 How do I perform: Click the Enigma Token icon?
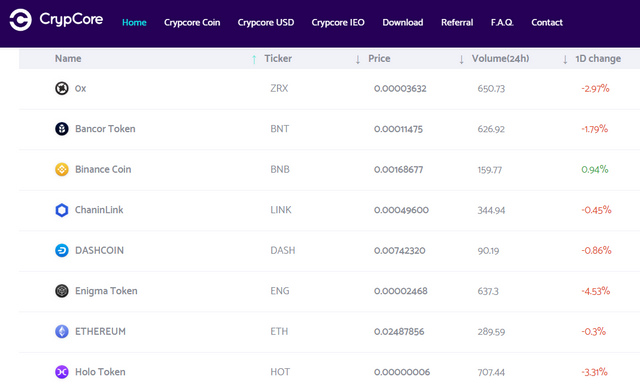point(62,291)
